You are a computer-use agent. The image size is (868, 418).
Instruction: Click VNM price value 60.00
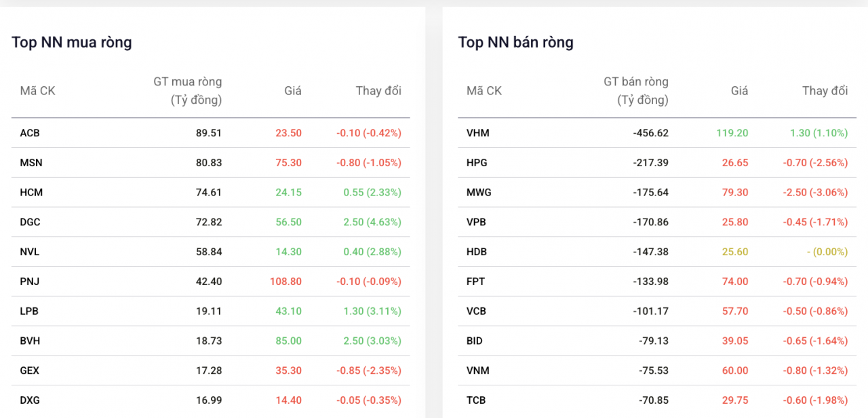(x=735, y=370)
